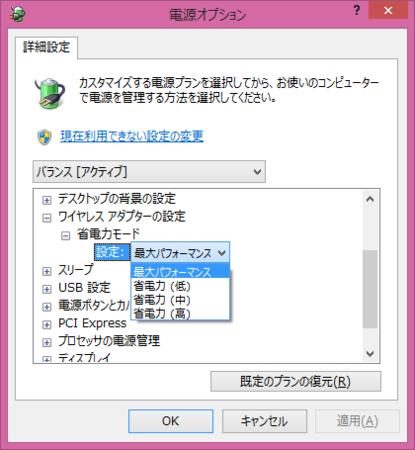The height and width of the screenshot is (450, 415).
Task: Open the バランス [アクティブ] plan dropdown
Action: pyautogui.click(x=149, y=172)
